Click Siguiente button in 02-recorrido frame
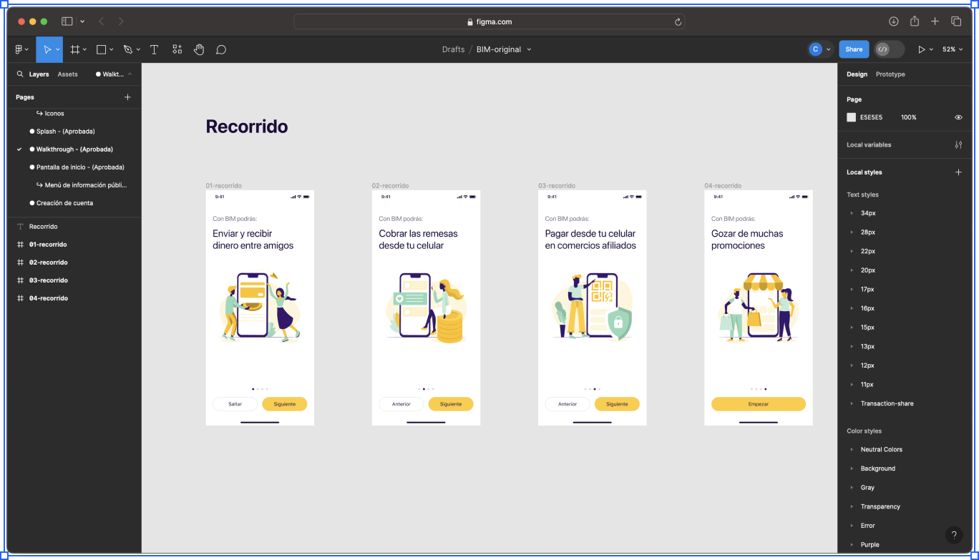Screen dimensions: 979x560 click(451, 404)
